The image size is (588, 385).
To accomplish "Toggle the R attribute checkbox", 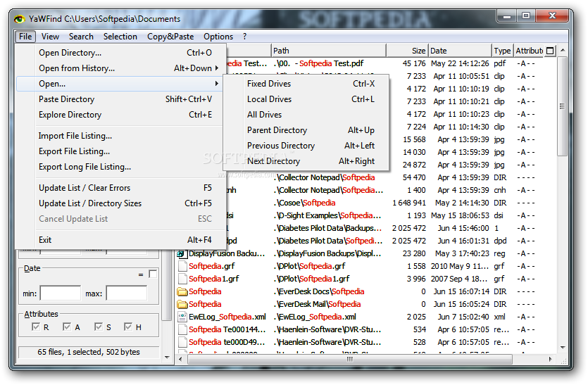I will click(36, 327).
